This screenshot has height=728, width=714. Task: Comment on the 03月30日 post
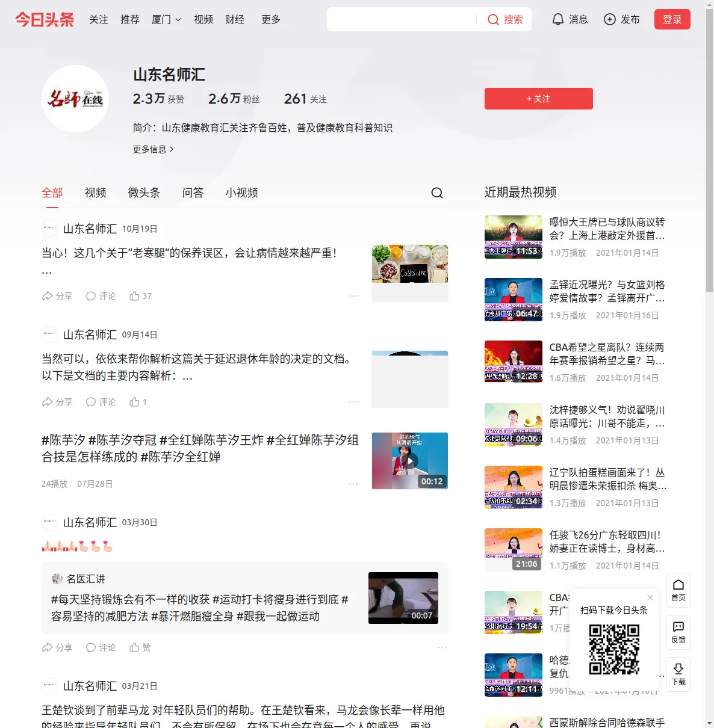pyautogui.click(x=101, y=647)
